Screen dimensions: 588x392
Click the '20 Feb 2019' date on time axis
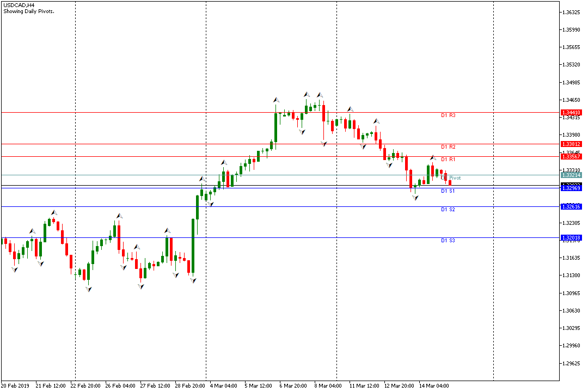[x=15, y=386]
